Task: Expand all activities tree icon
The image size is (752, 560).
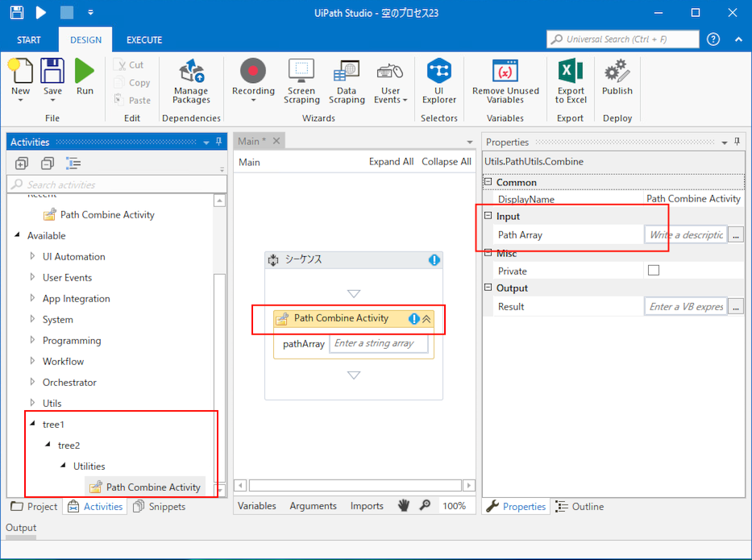Action: [22, 164]
